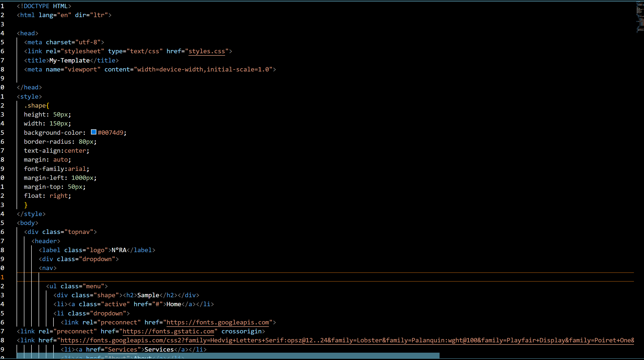Click the code minimap at top right
Image resolution: width=644 pixels, height=360 pixels.
[x=640, y=17]
